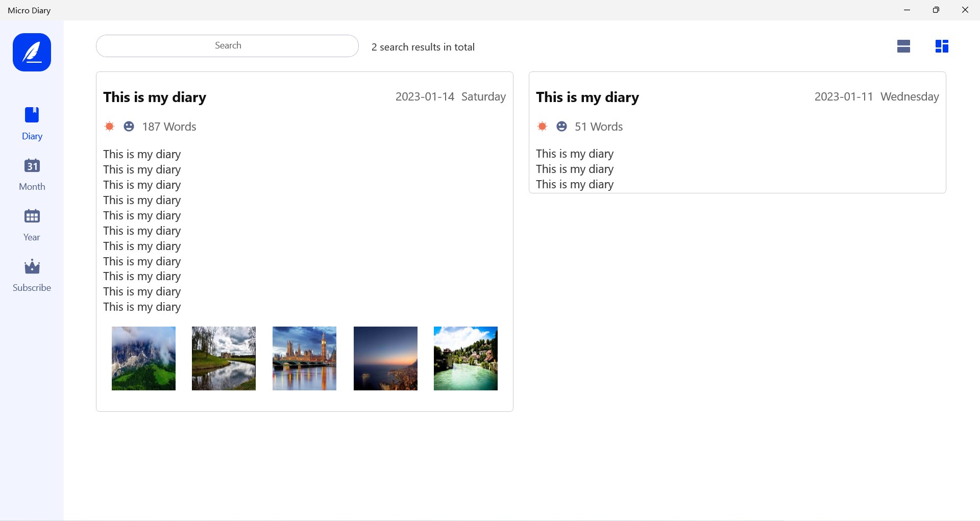Click the Big Ben cityscape thumbnail

tap(304, 358)
